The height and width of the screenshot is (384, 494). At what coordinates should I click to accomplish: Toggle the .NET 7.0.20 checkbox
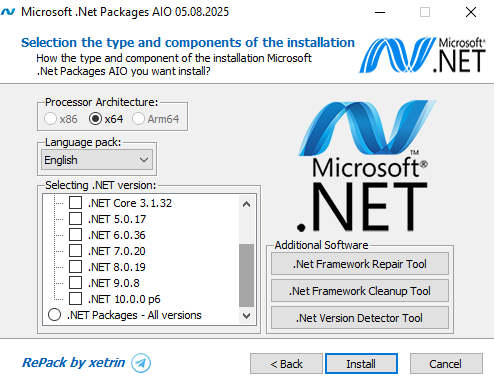coord(75,251)
